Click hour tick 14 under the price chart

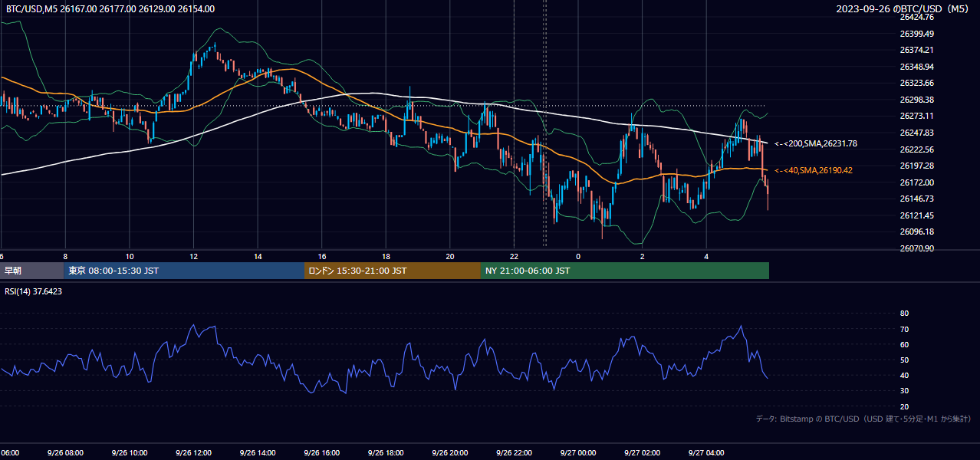[258, 256]
